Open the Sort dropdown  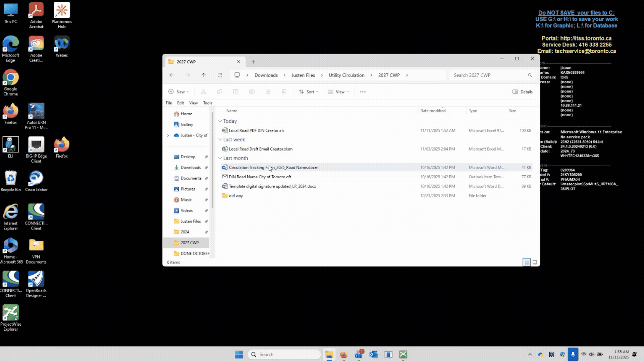(x=308, y=92)
